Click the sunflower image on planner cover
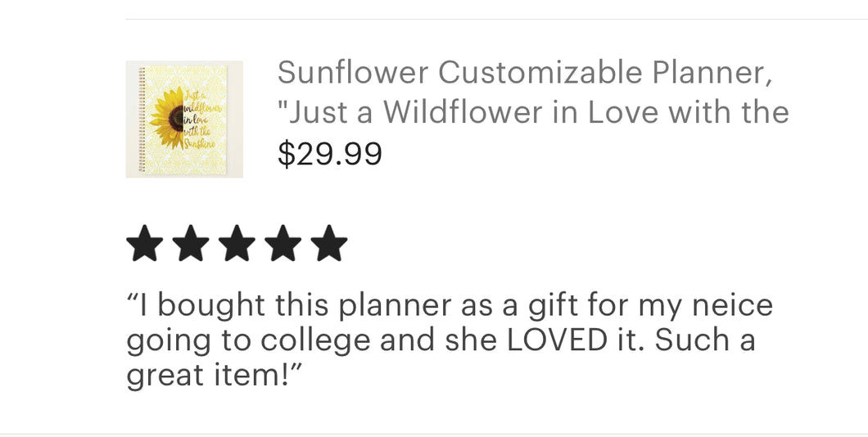 (x=166, y=119)
